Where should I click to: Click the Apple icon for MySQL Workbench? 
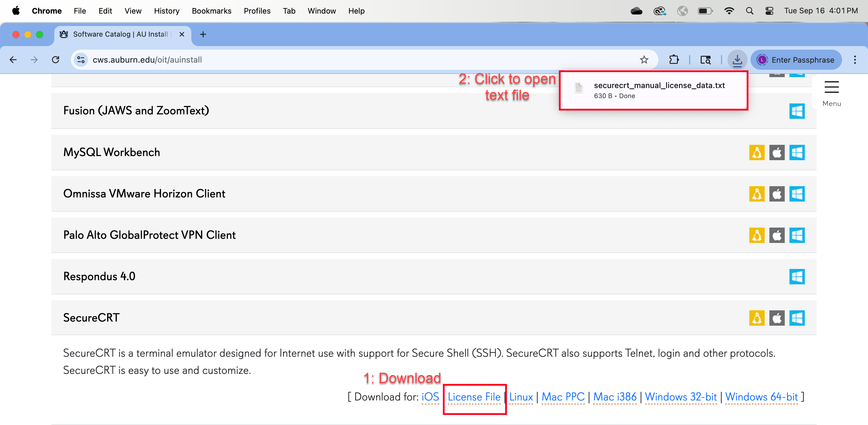[x=777, y=153]
